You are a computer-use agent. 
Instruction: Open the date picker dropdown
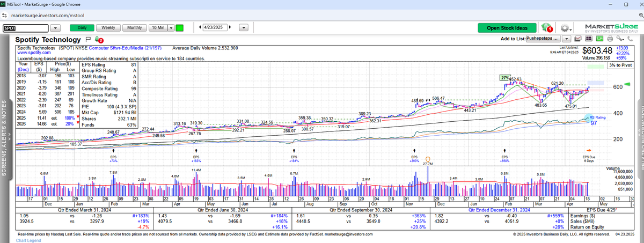[244, 27]
